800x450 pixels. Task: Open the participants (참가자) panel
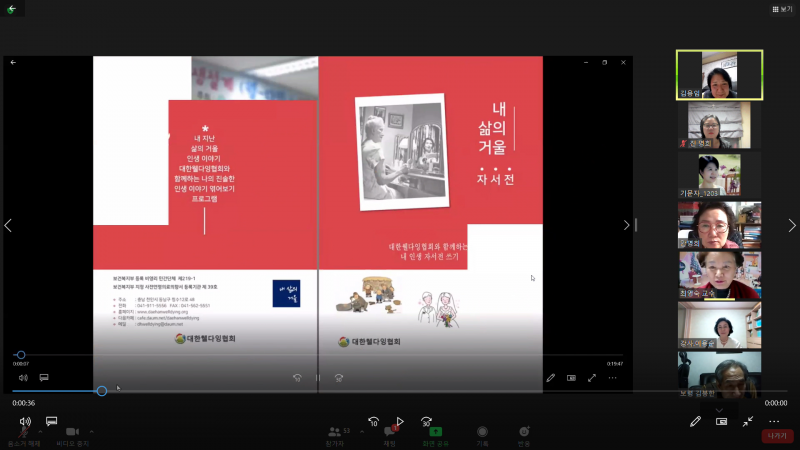pos(338,434)
